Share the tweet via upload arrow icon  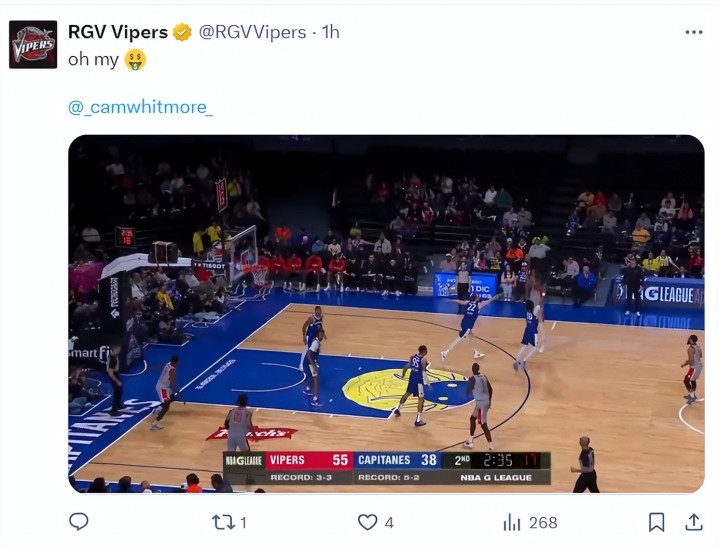point(694,522)
